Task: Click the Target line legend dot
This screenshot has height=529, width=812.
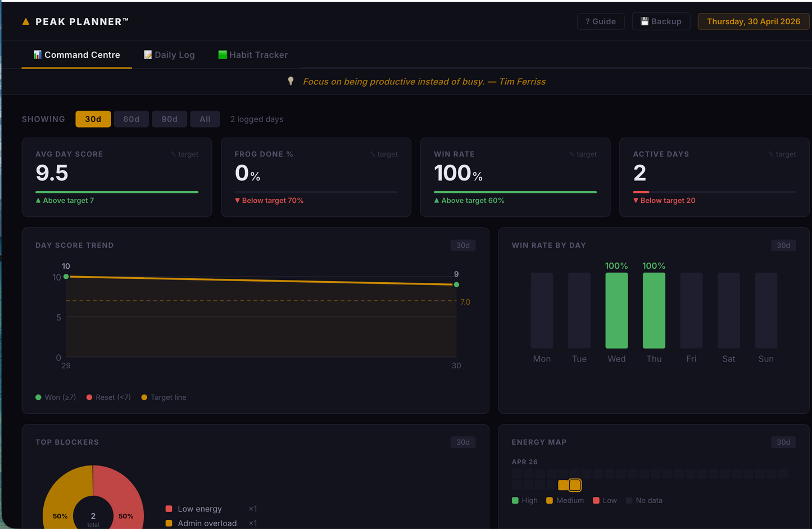Action: [x=144, y=397]
